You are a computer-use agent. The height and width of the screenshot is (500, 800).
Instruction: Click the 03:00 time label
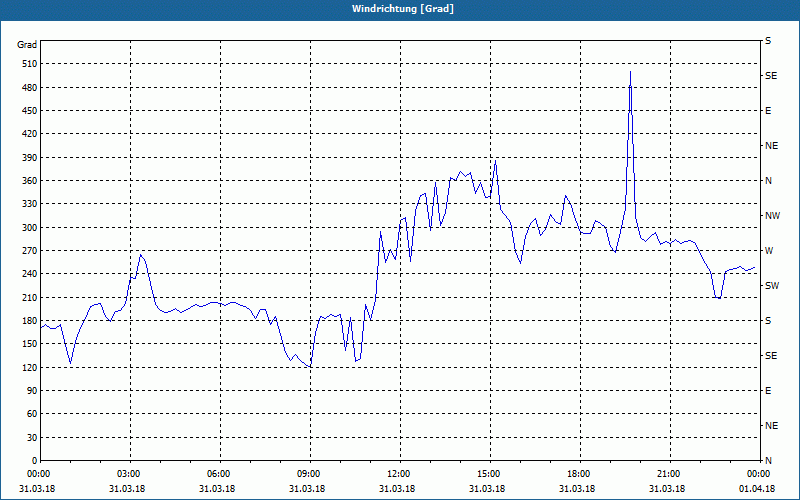point(127,474)
